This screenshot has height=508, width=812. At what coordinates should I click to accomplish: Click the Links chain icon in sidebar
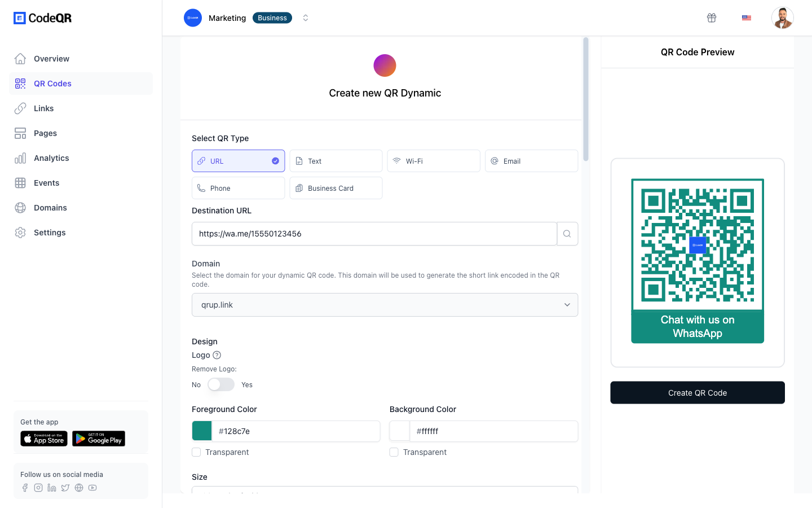point(20,108)
